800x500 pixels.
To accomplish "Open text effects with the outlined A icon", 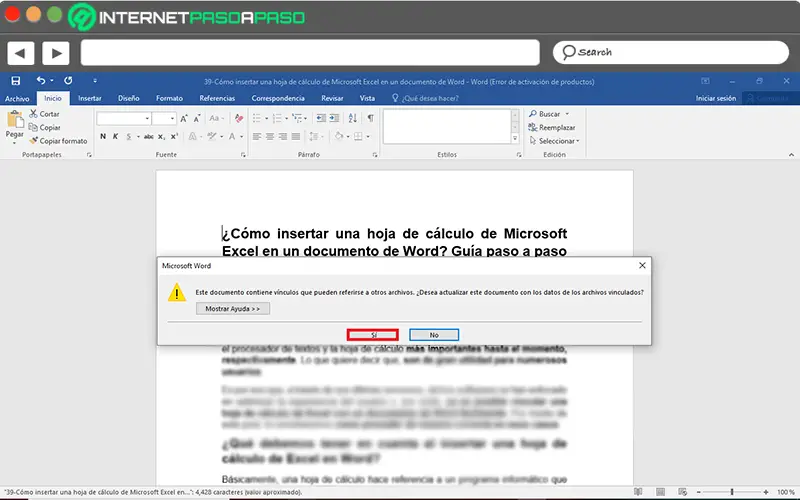I will (193, 136).
